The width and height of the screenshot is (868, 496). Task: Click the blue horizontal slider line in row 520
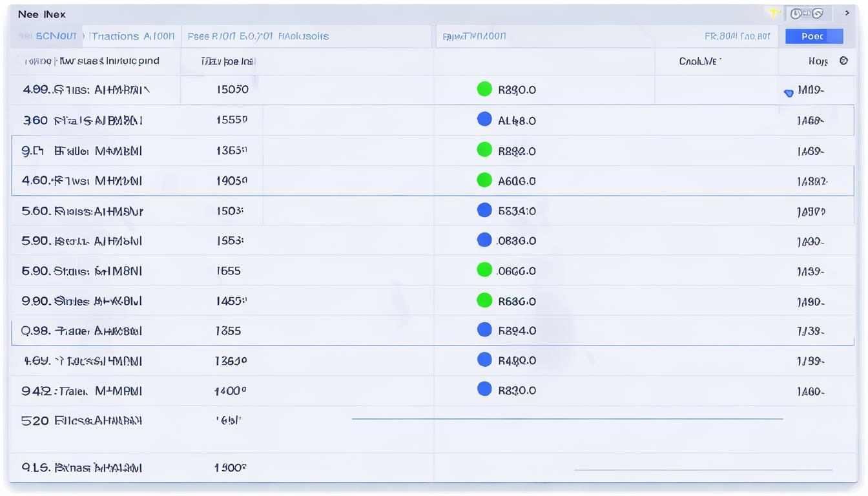click(567, 419)
